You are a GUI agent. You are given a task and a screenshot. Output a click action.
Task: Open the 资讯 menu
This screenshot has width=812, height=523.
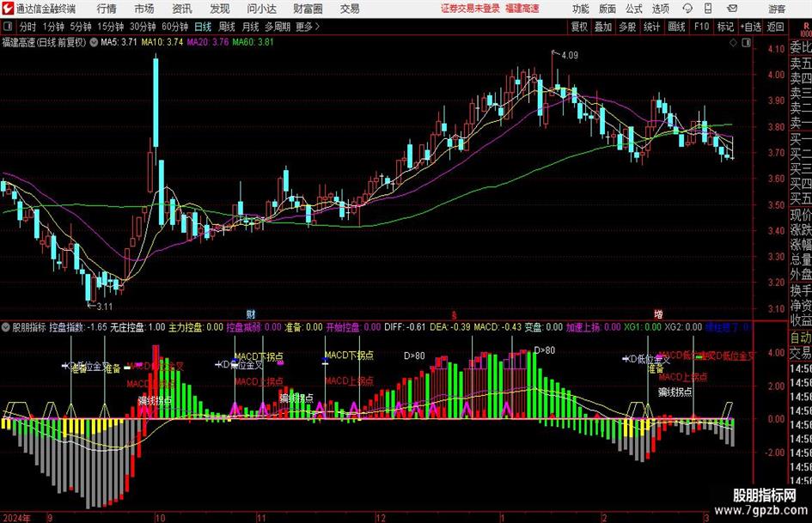182,9
